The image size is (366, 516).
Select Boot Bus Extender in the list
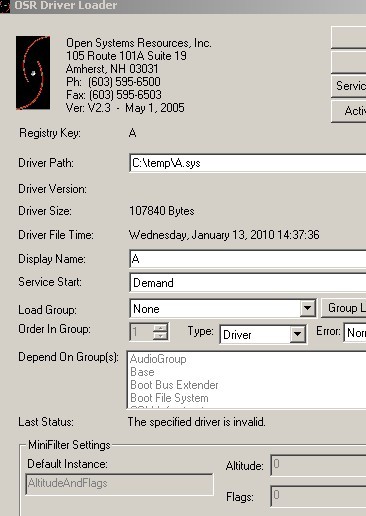pos(174,385)
